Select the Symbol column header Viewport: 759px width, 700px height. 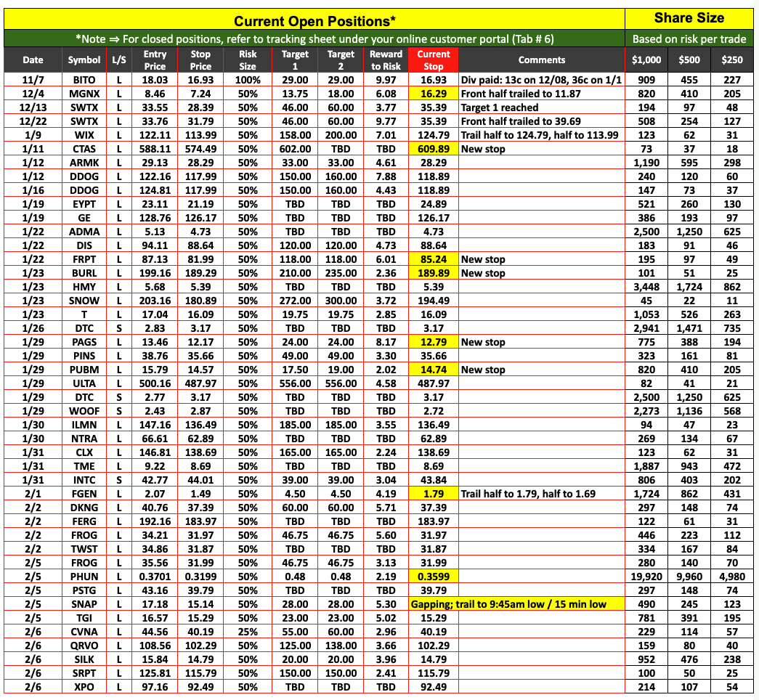click(x=84, y=60)
